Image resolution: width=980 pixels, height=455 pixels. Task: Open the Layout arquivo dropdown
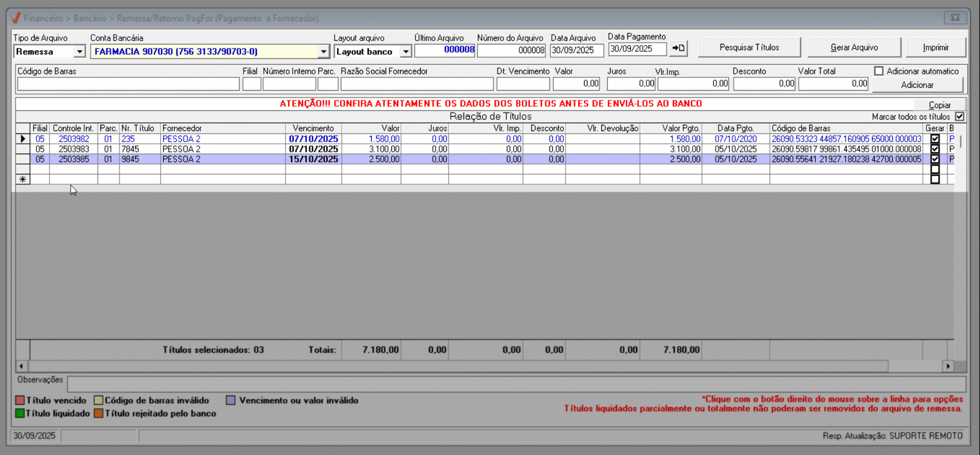pyautogui.click(x=406, y=51)
